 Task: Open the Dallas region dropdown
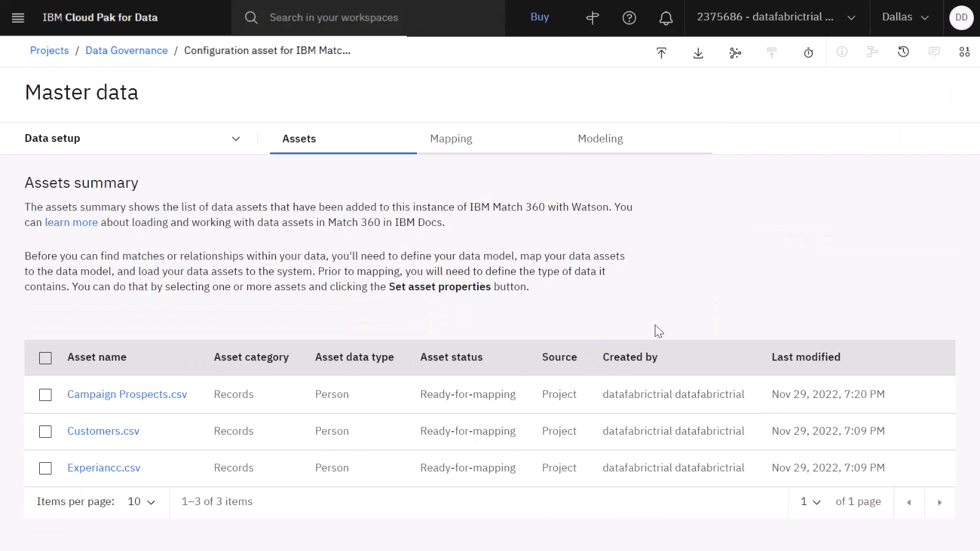tap(905, 18)
